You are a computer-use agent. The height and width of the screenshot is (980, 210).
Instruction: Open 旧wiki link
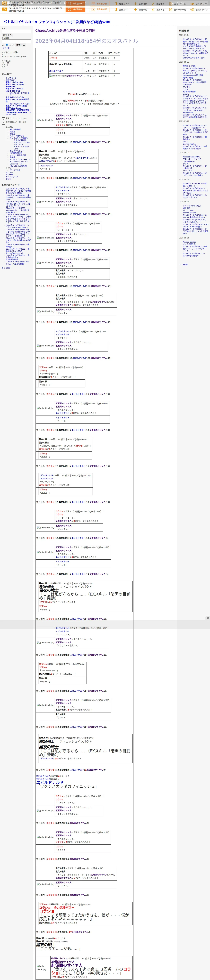pyautogui.click(x=8, y=179)
